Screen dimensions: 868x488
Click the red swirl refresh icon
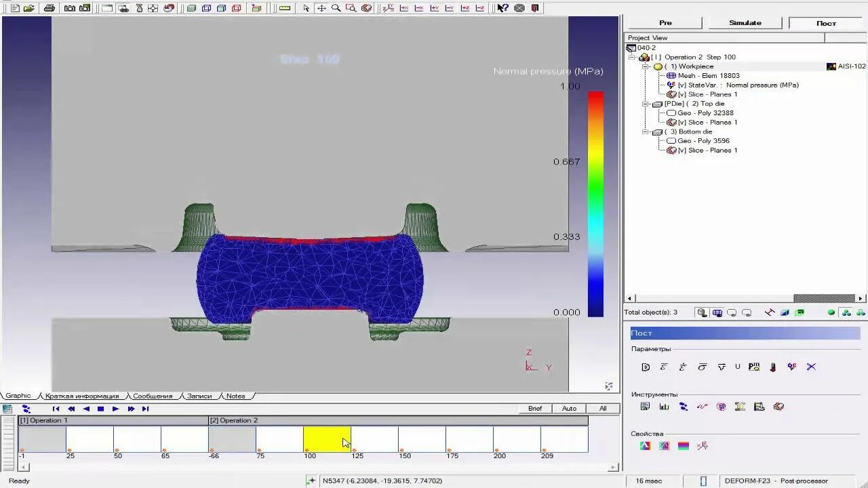click(x=169, y=8)
